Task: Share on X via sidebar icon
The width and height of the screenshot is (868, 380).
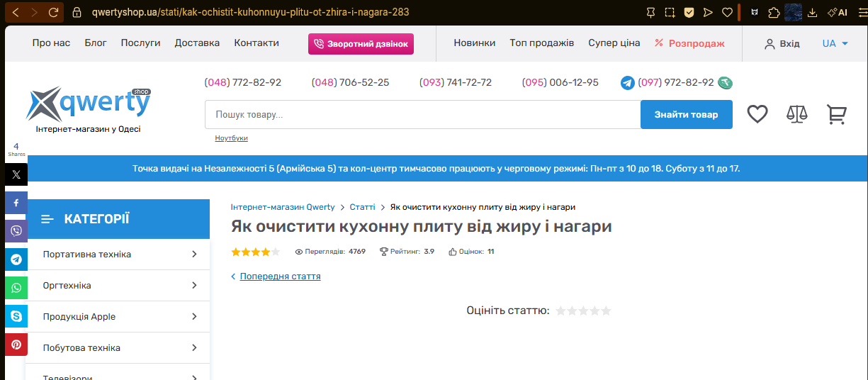Action: click(16, 174)
